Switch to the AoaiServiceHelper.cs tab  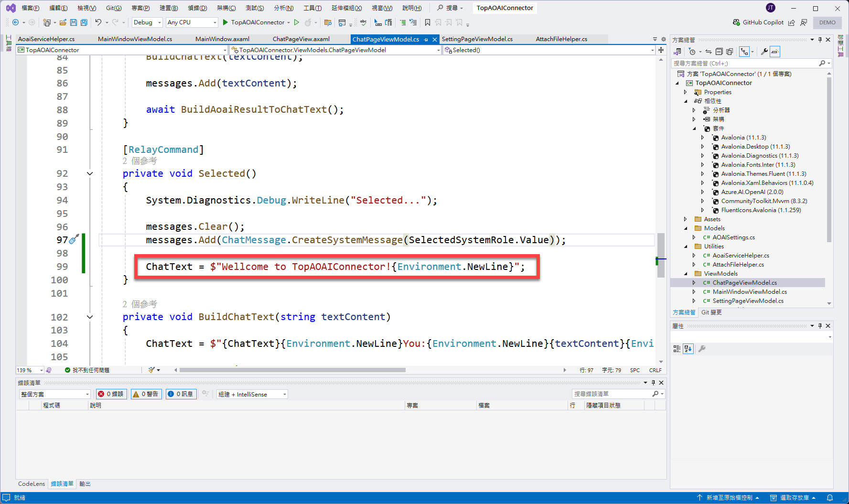pos(46,39)
